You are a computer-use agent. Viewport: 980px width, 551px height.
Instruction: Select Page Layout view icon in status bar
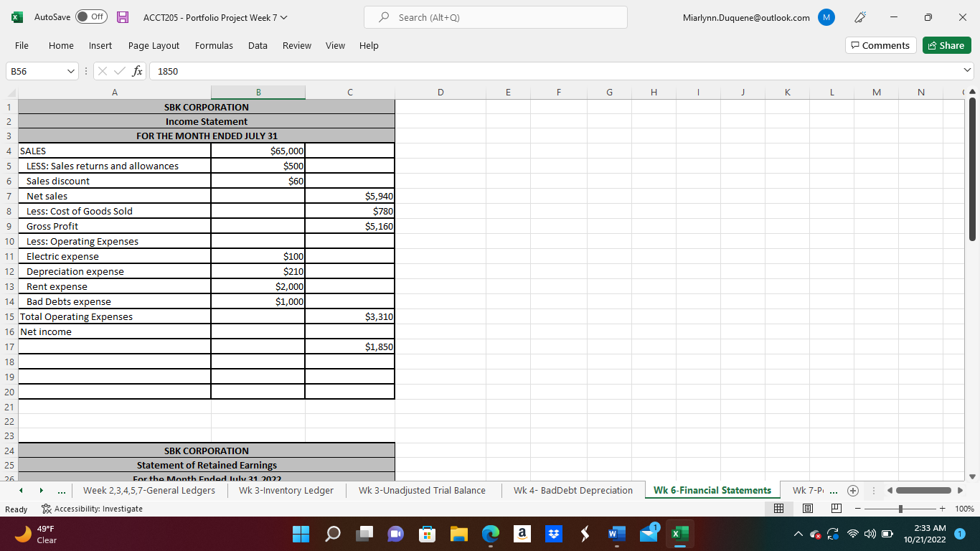click(x=807, y=508)
